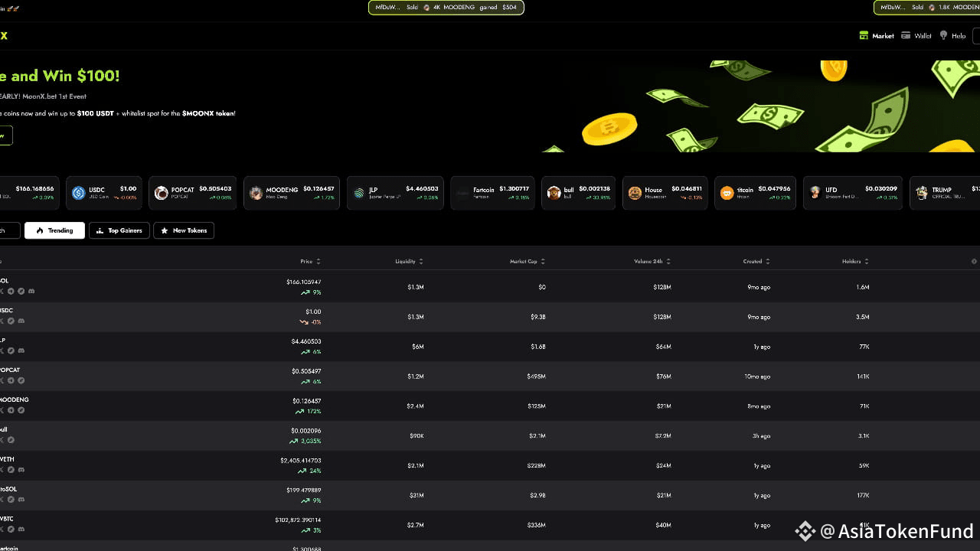Click the Wallet card icon
The width and height of the screenshot is (980, 551).
pyautogui.click(x=906, y=36)
